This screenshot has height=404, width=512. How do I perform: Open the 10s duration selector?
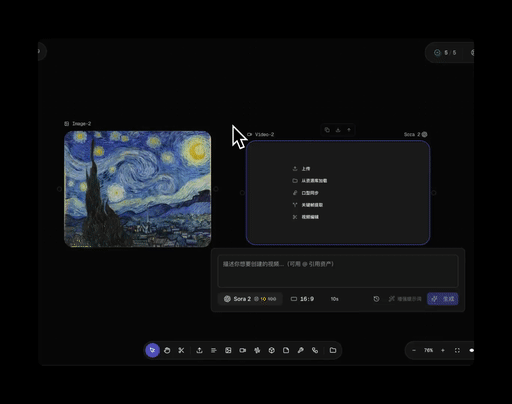335,299
